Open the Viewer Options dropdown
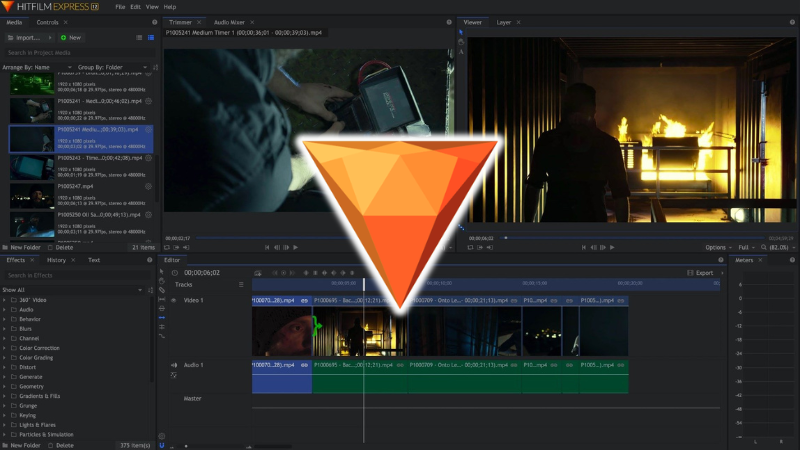This screenshot has width=800, height=450. coord(718,247)
